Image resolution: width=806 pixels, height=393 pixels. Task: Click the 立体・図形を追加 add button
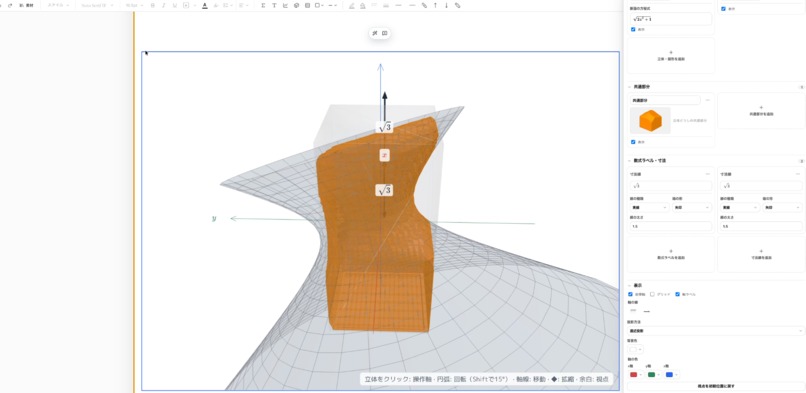tap(670, 56)
